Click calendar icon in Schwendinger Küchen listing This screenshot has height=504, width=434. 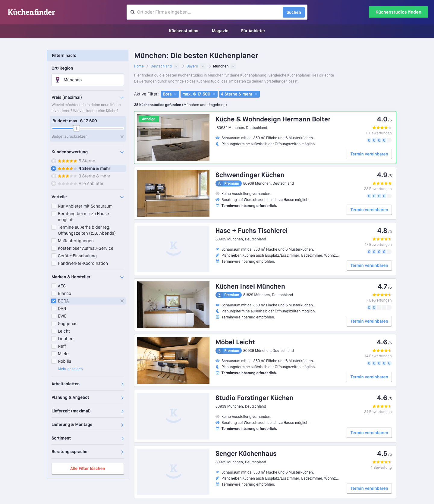click(218, 206)
